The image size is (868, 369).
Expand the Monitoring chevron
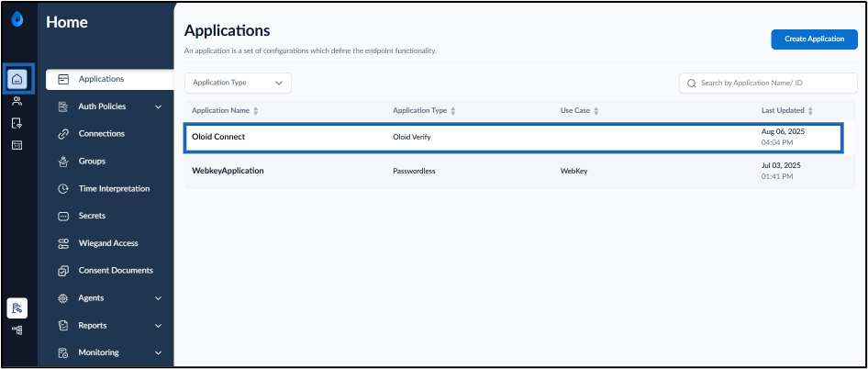pos(159,352)
